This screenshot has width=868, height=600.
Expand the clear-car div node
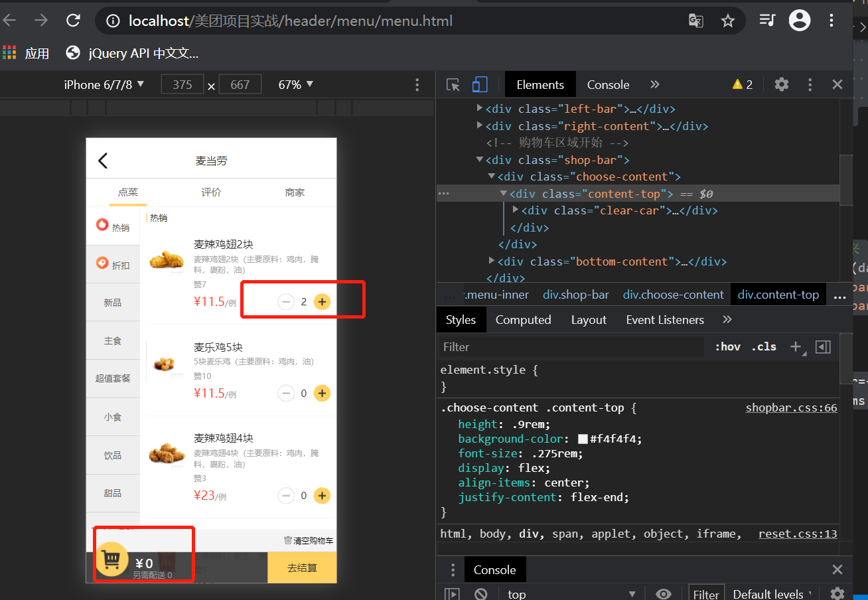(516, 210)
